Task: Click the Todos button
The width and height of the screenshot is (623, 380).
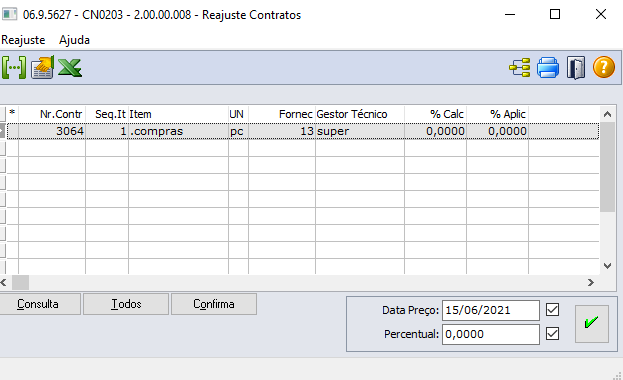Action: click(126, 304)
